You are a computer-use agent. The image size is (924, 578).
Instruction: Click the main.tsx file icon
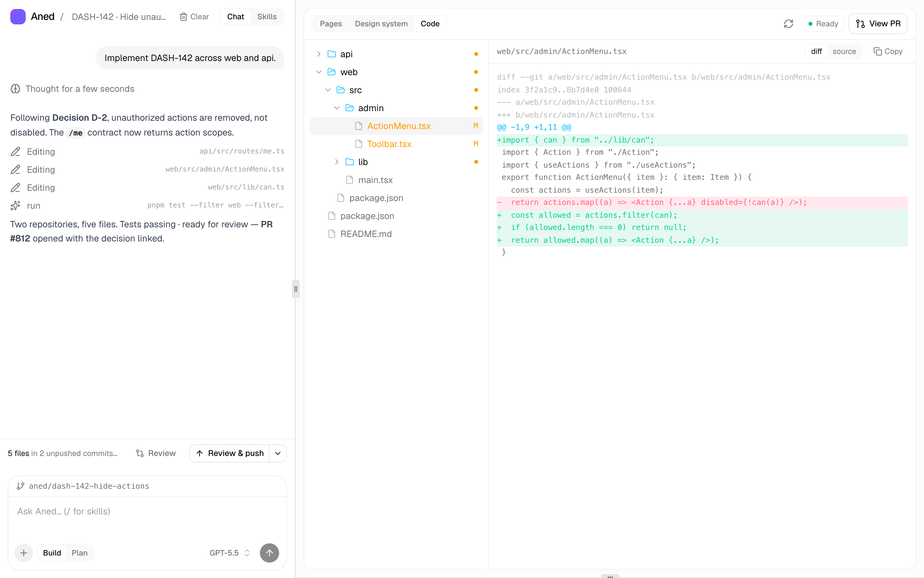click(x=349, y=180)
